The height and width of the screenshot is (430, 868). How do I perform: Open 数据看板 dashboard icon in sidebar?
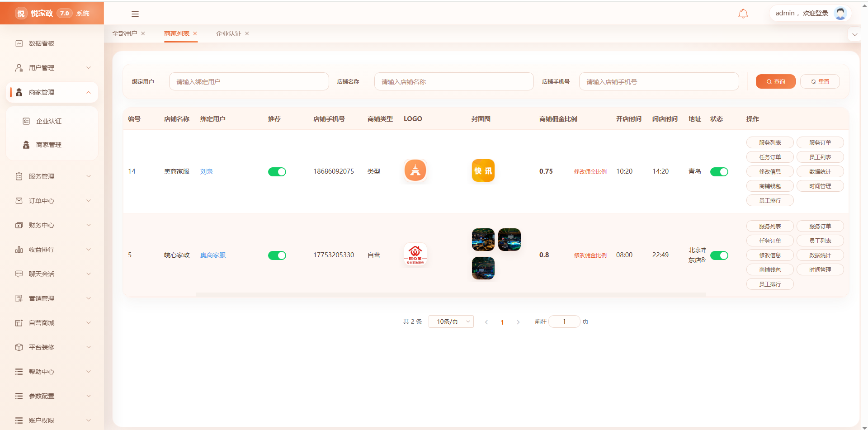[19, 43]
